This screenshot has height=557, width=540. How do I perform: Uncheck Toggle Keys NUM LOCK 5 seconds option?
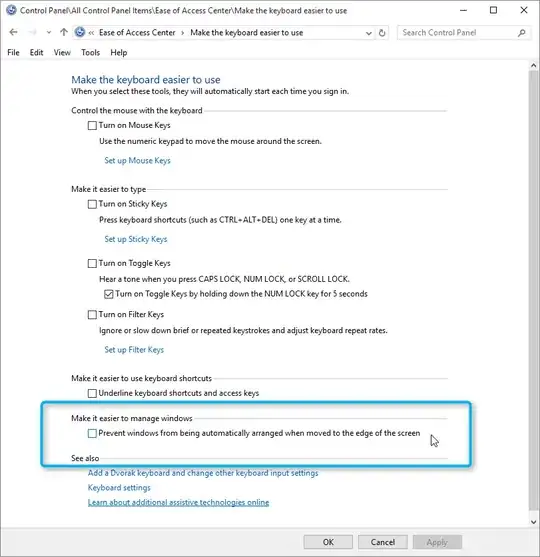tap(109, 294)
